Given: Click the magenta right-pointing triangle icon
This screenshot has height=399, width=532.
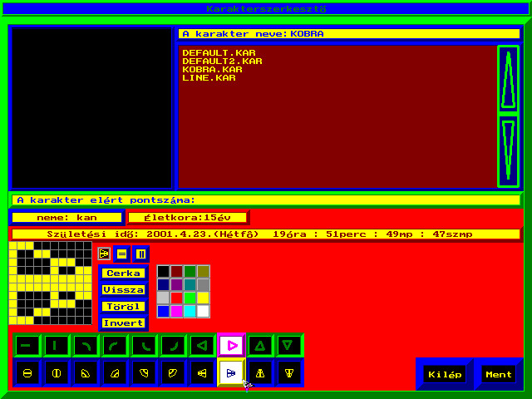Looking at the screenshot, I should click(x=231, y=345).
